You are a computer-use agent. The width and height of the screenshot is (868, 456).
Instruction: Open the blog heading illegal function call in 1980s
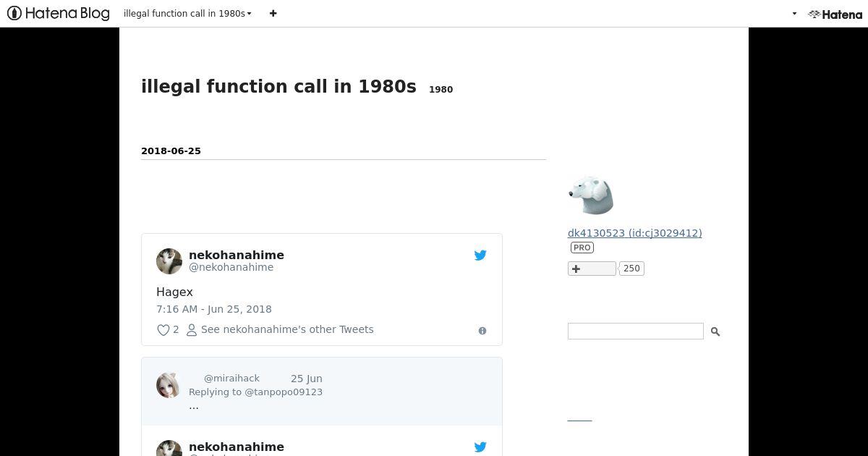click(x=278, y=86)
